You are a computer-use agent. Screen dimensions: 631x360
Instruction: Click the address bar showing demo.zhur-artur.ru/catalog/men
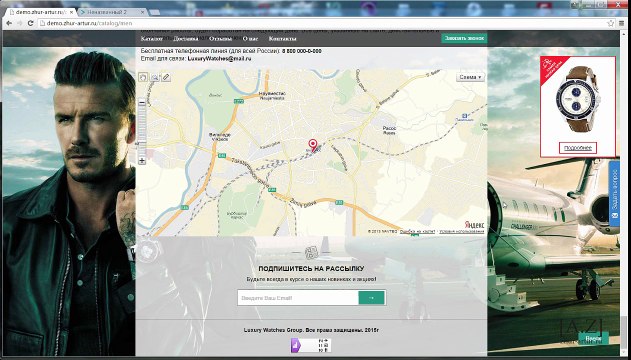[x=322, y=23]
